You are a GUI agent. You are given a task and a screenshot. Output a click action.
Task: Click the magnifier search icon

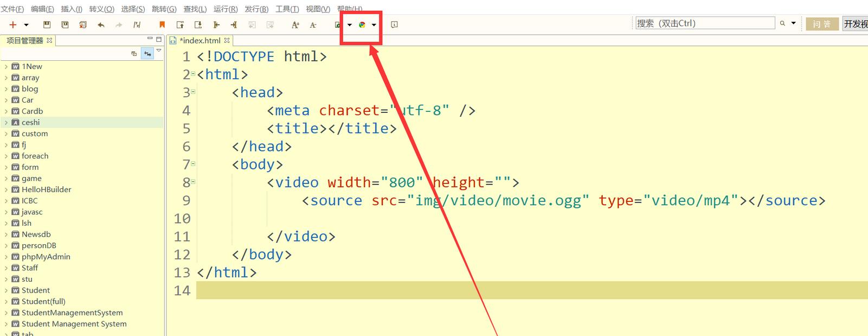[x=782, y=23]
